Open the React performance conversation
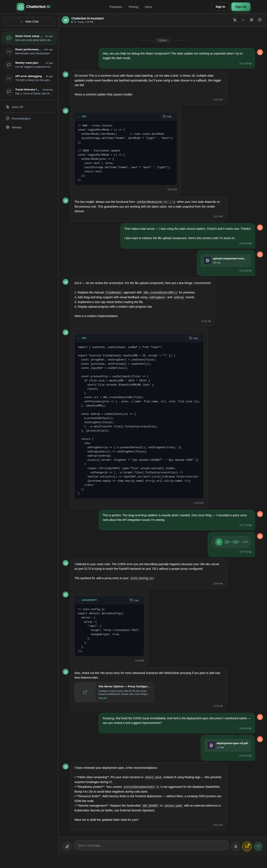 coord(29,52)
